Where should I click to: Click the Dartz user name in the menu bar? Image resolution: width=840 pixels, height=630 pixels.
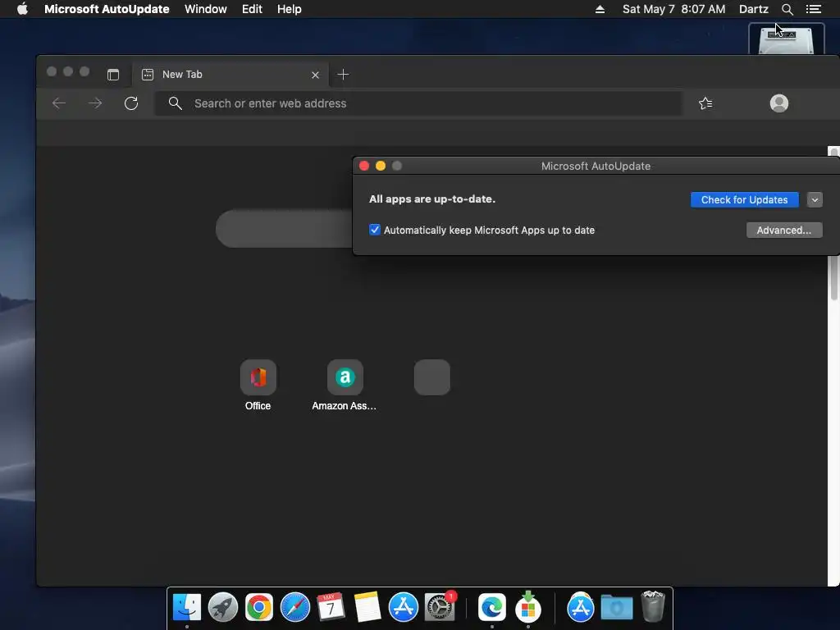pos(753,9)
